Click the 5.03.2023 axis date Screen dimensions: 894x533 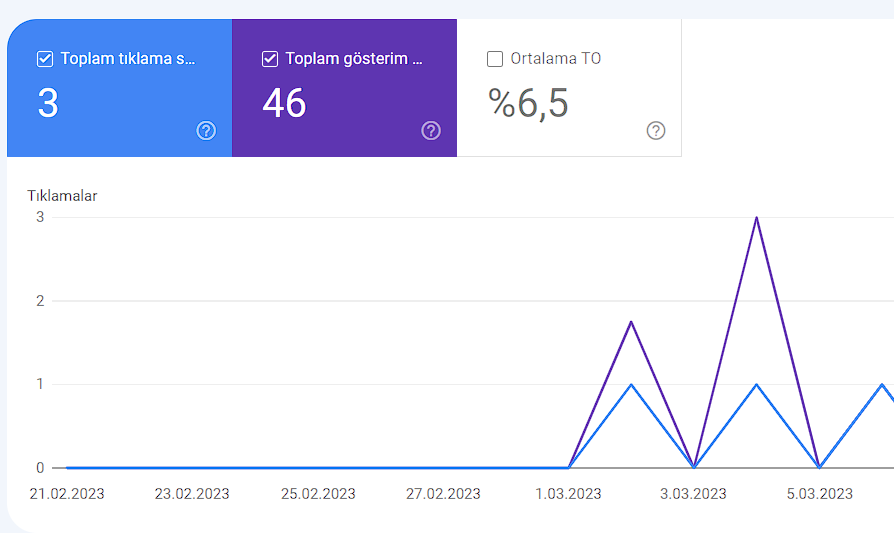(820, 494)
